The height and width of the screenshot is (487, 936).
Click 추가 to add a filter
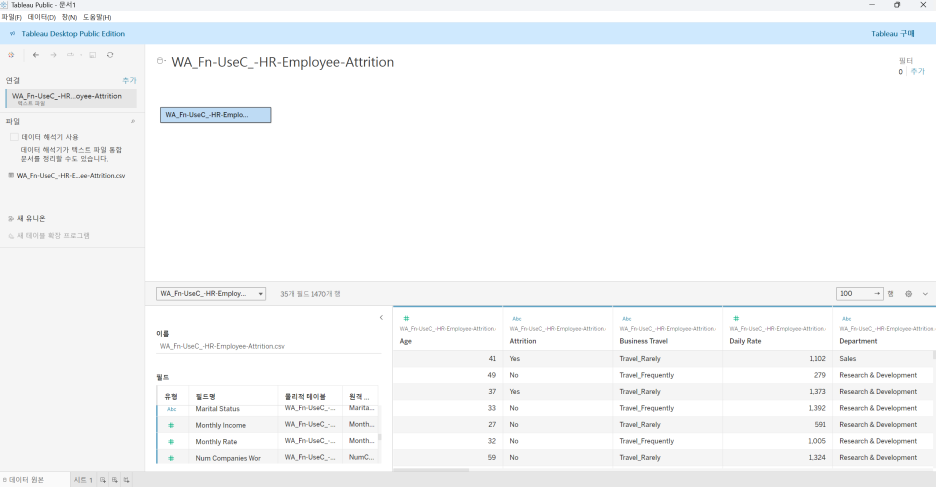pos(917,71)
